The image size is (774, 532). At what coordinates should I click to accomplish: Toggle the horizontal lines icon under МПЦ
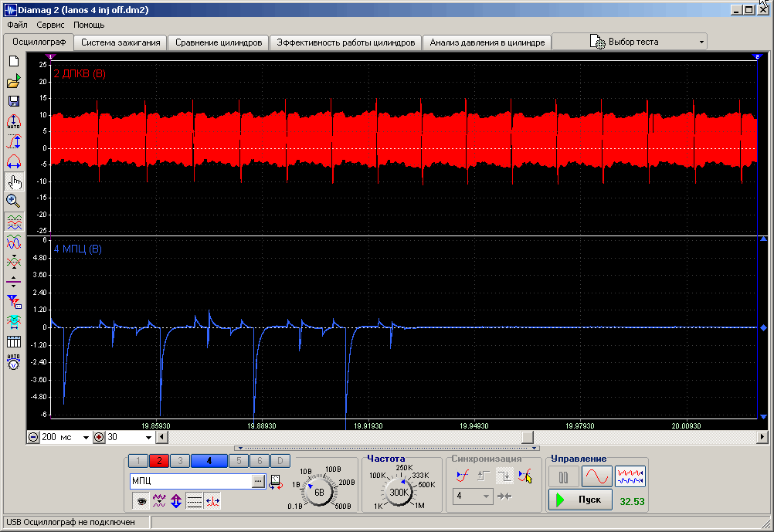tap(194, 501)
